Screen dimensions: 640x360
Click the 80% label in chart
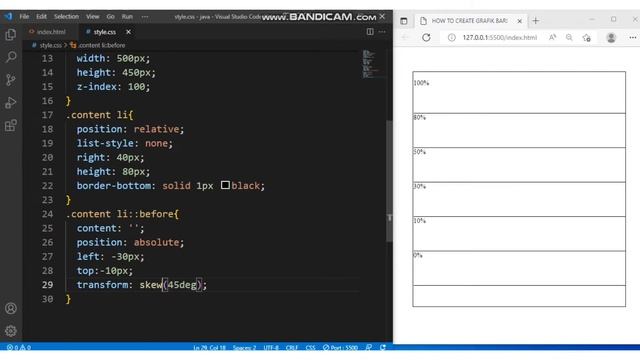420,117
